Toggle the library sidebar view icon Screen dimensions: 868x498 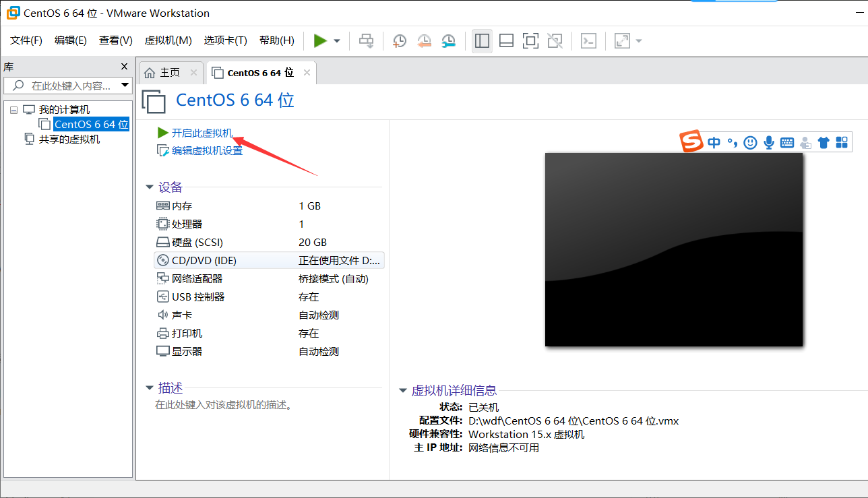pos(482,41)
